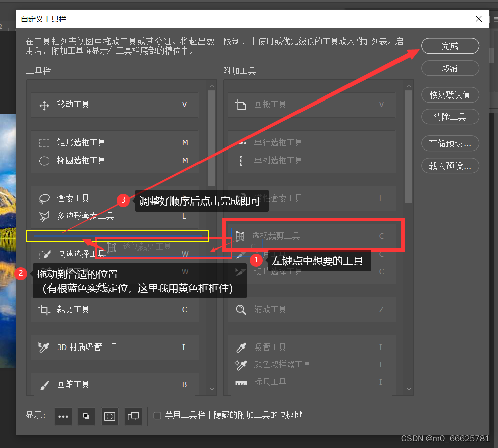This screenshot has width=498, height=448.
Task: Click the 3D 材质吸管工具 label
Action: click(x=87, y=347)
